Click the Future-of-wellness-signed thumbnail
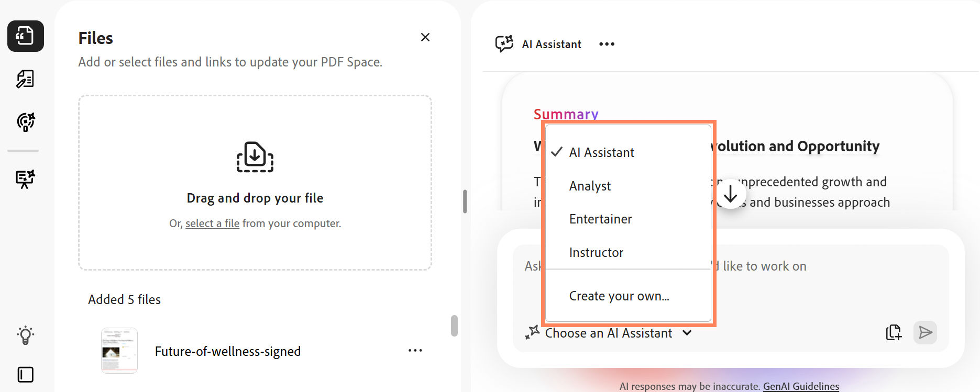This screenshot has width=980, height=392. (x=119, y=350)
